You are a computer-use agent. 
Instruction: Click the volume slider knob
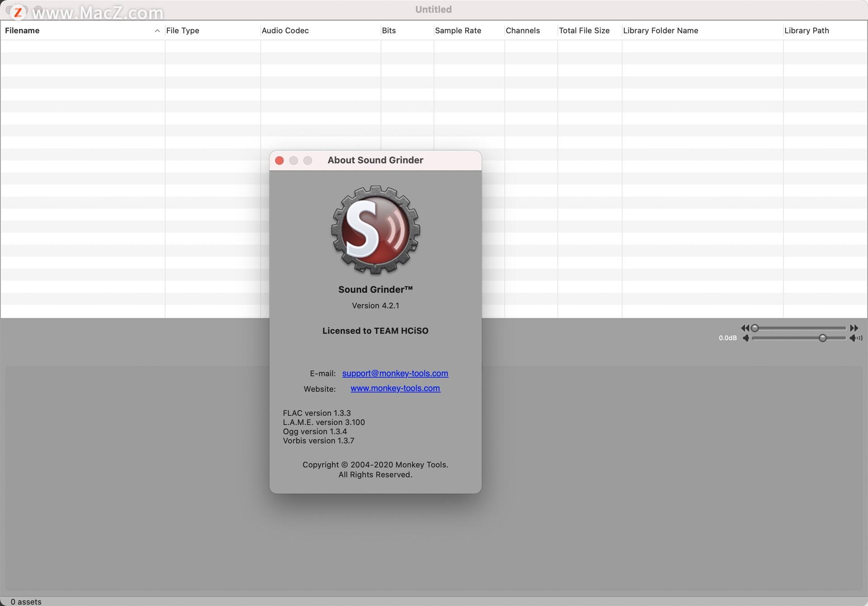823,338
